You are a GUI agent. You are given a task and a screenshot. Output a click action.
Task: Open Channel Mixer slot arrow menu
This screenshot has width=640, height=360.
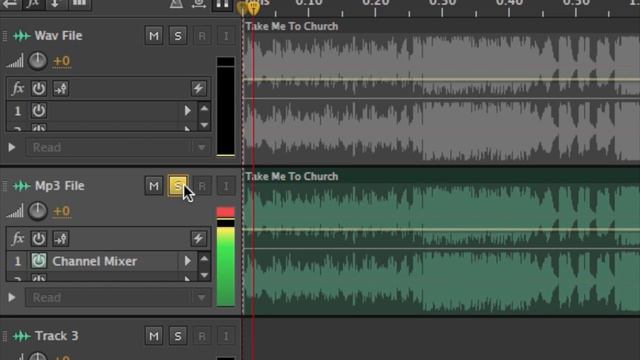coord(187,261)
